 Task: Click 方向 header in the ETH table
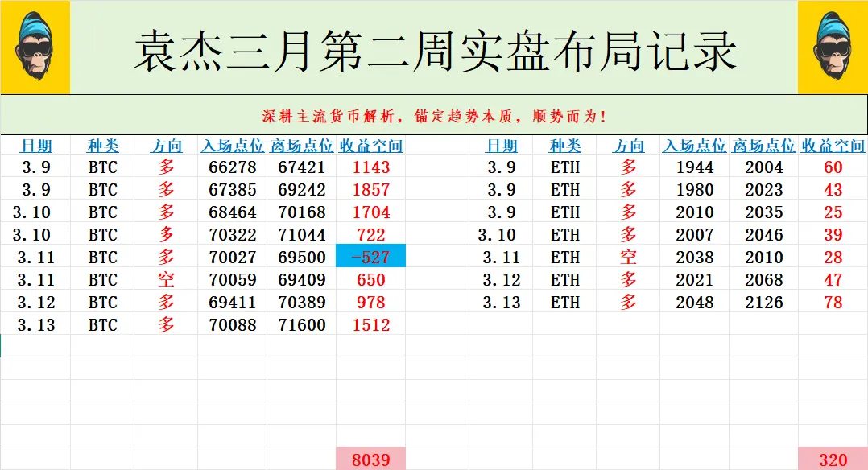click(628, 146)
